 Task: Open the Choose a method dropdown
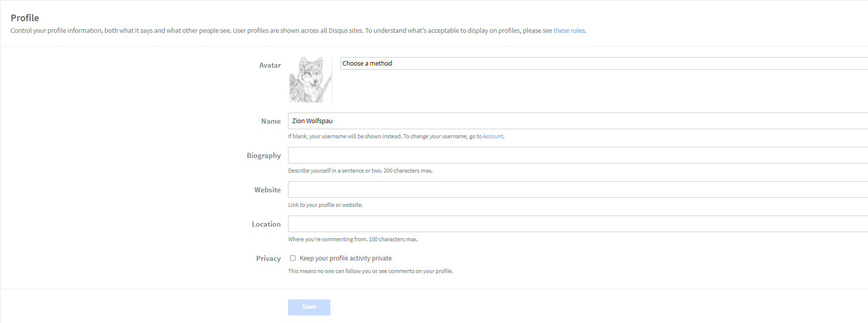604,63
